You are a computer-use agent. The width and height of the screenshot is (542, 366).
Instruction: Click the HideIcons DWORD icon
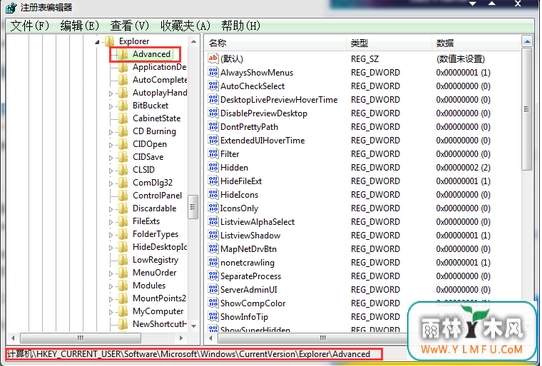(213, 194)
